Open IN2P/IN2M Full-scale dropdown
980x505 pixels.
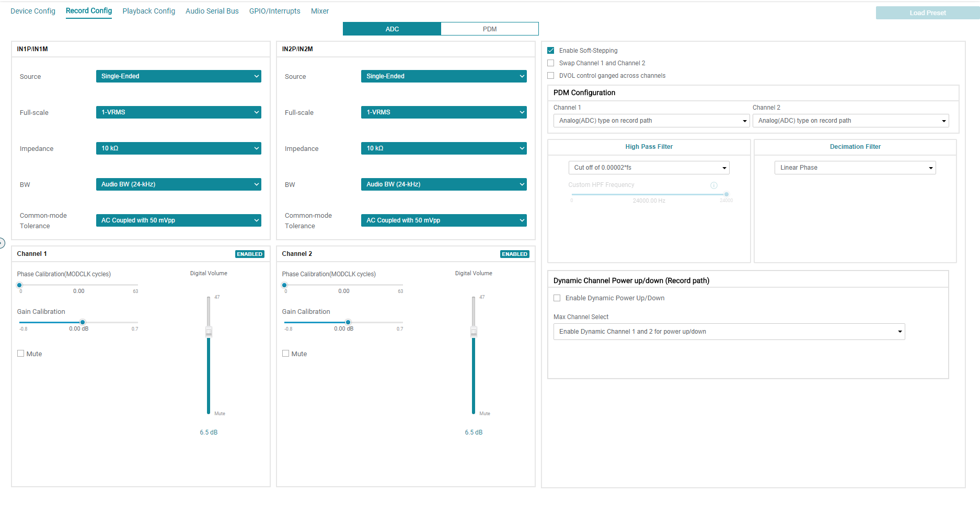click(444, 112)
